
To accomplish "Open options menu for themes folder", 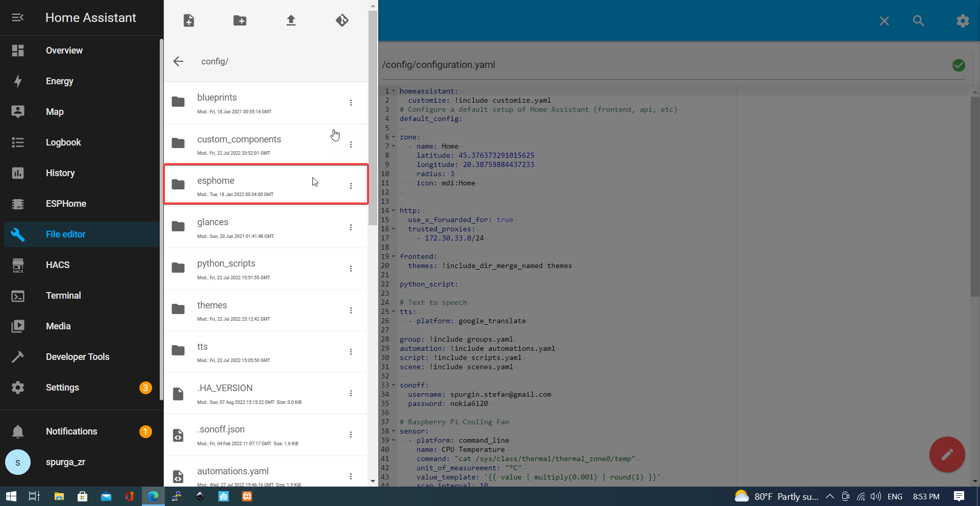I will (351, 310).
